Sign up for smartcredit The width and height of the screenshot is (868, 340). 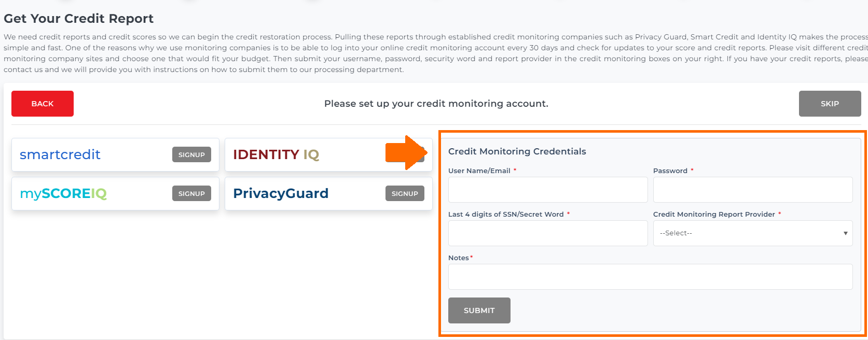(191, 154)
